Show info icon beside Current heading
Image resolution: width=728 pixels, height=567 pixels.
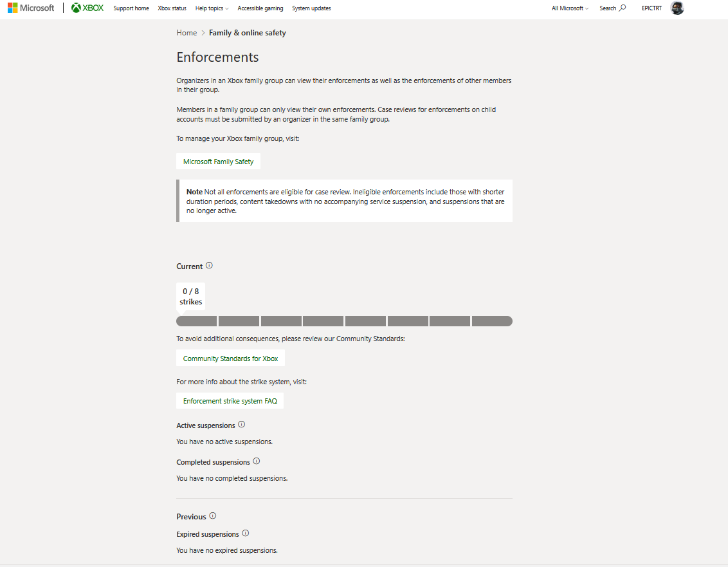[209, 265]
